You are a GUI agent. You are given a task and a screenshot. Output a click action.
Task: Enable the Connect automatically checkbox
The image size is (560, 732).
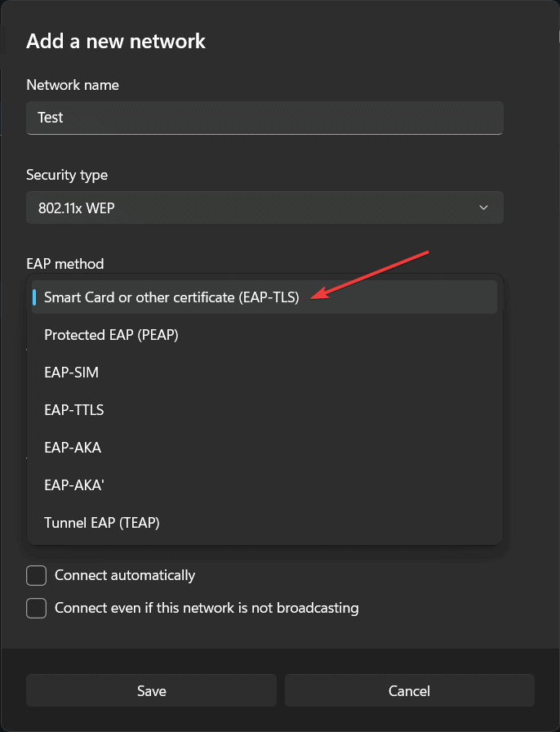[37, 575]
